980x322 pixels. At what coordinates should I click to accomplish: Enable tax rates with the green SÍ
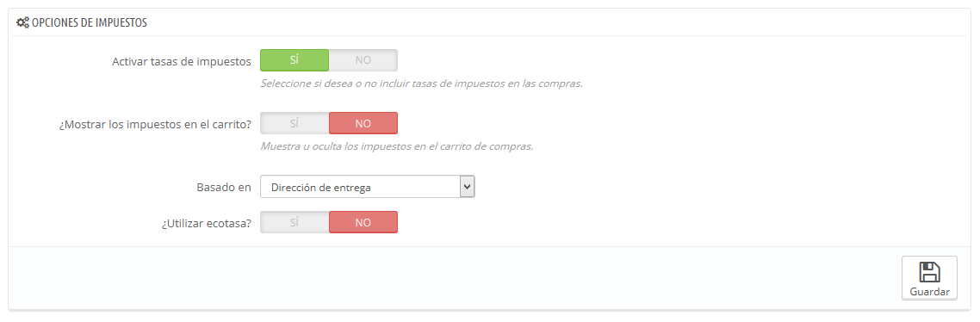point(295,60)
